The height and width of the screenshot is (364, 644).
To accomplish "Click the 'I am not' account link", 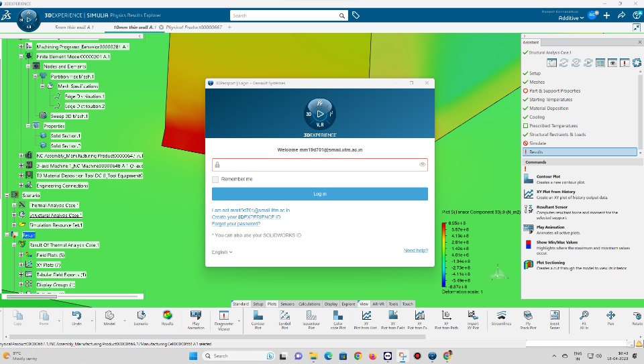I will pyautogui.click(x=250, y=210).
